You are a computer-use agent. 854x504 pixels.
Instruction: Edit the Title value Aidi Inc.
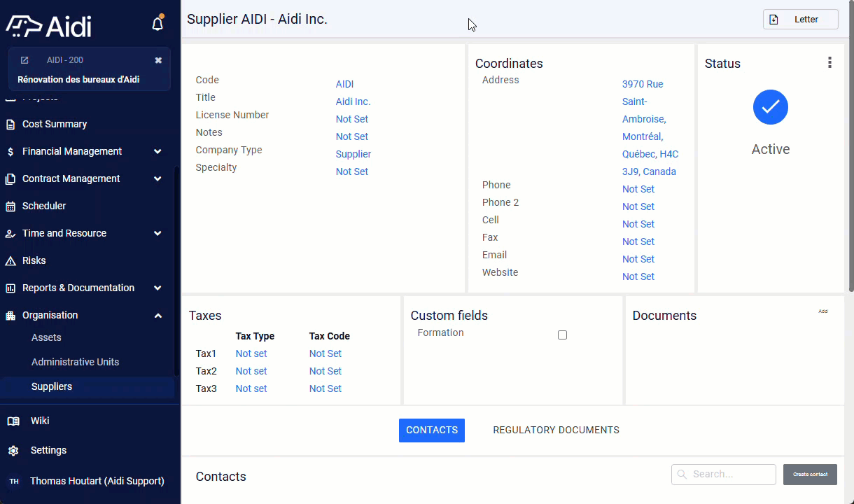pyautogui.click(x=353, y=101)
